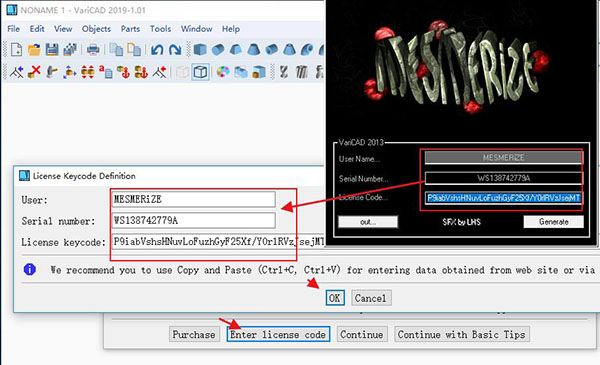This screenshot has height=365, width=600.
Task: Click the Print icon
Action: click(93, 50)
